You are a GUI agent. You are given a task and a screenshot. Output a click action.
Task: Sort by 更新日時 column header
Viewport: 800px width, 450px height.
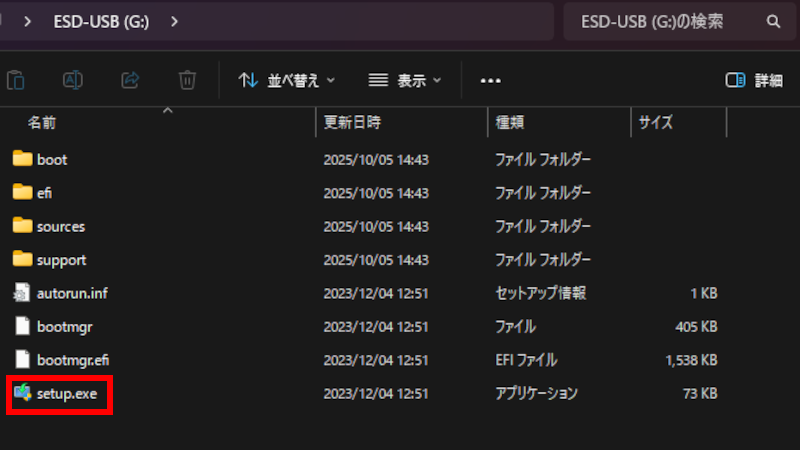point(352,123)
